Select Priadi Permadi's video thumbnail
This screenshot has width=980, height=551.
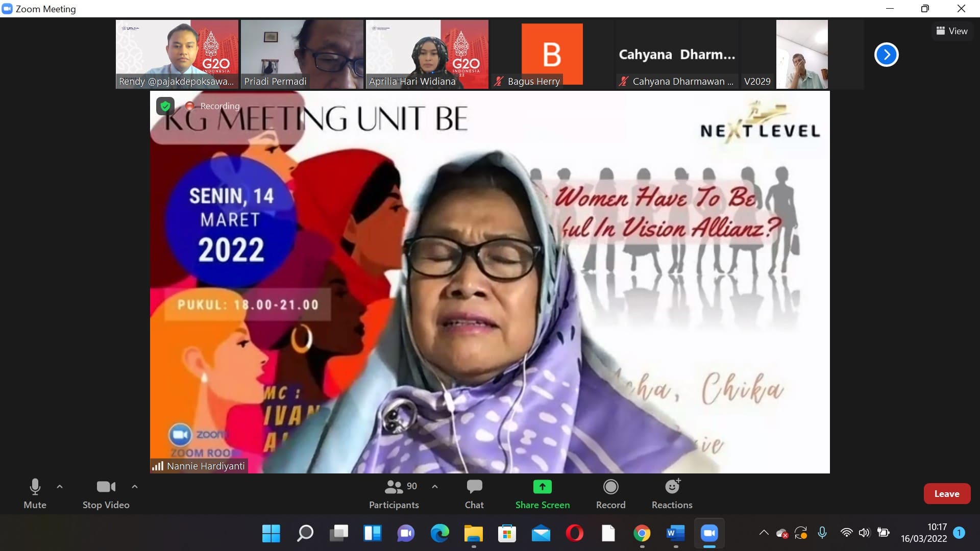[302, 54]
